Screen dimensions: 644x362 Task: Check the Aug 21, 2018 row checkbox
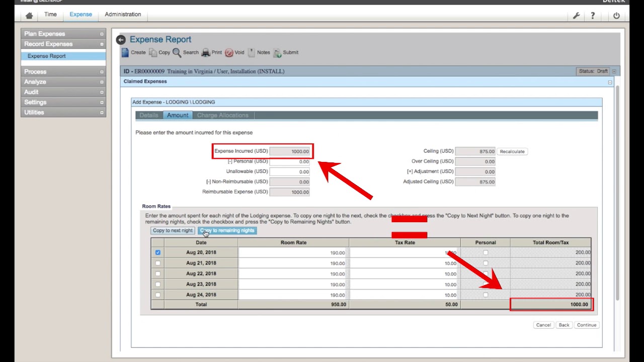pos(158,263)
